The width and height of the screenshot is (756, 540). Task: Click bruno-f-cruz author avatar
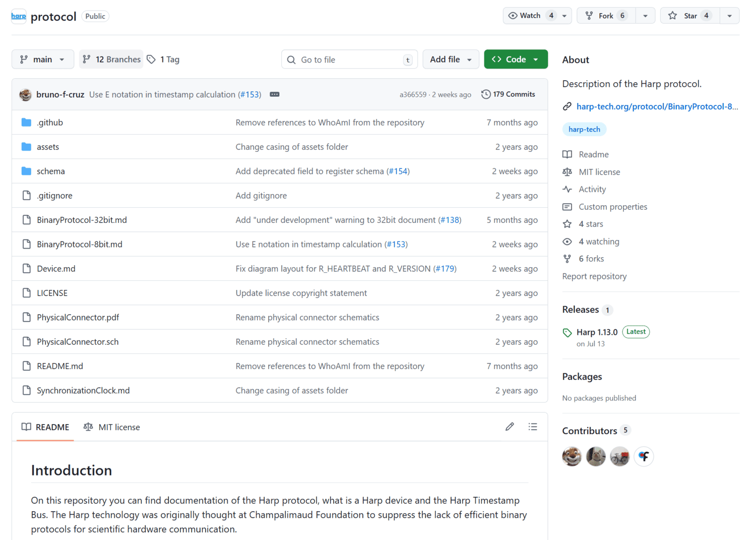pos(26,94)
